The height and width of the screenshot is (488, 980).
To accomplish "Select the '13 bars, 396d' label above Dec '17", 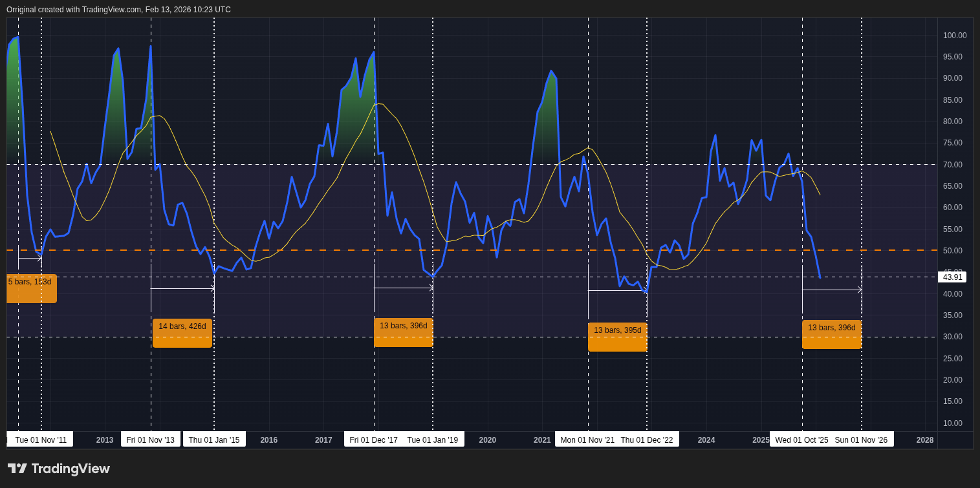I will [x=404, y=332].
